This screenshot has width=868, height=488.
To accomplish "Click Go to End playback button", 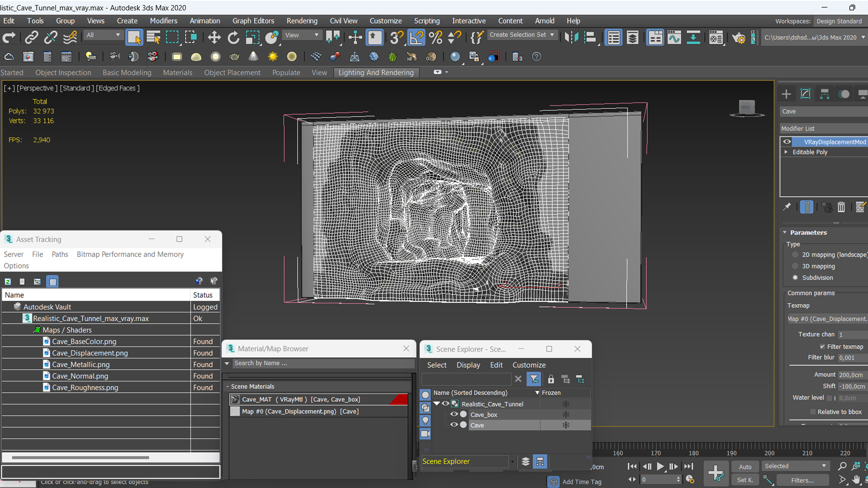I will [x=689, y=467].
